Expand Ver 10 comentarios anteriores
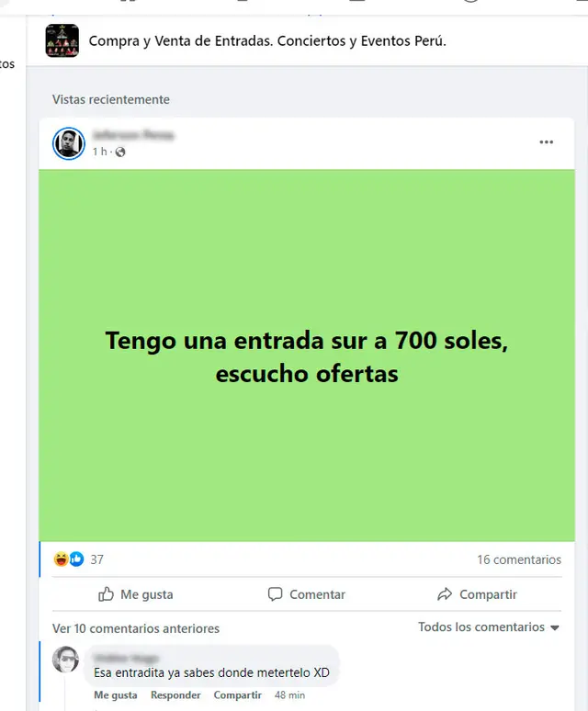588x711 pixels. click(x=136, y=628)
